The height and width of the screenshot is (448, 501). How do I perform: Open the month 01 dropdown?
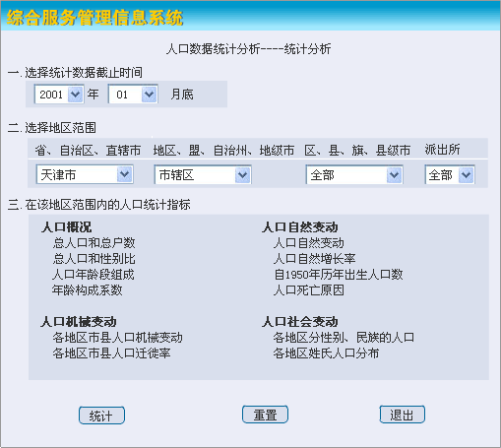point(133,95)
